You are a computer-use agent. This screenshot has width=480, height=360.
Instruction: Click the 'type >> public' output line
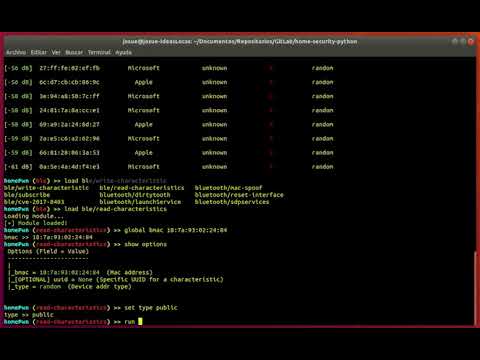tap(29, 315)
